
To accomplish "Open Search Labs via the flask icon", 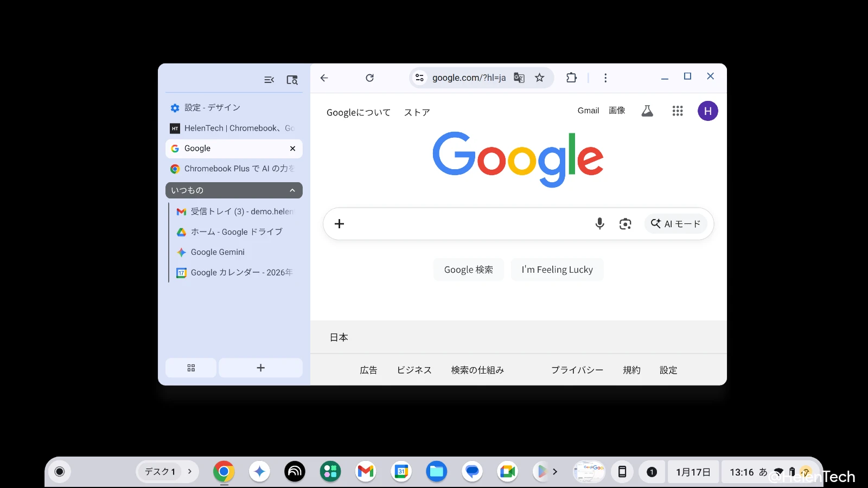I will 647,111.
